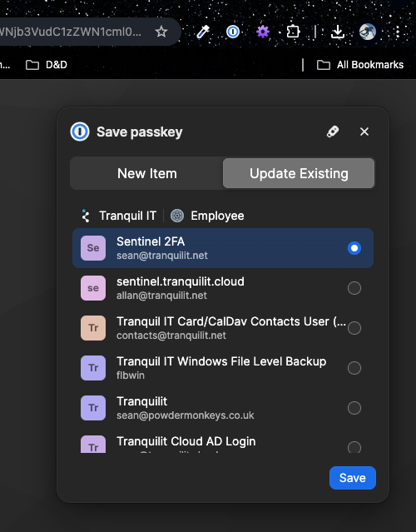Click the sentinel.tranquilit.cloud title
The image size is (416, 532).
click(x=181, y=281)
